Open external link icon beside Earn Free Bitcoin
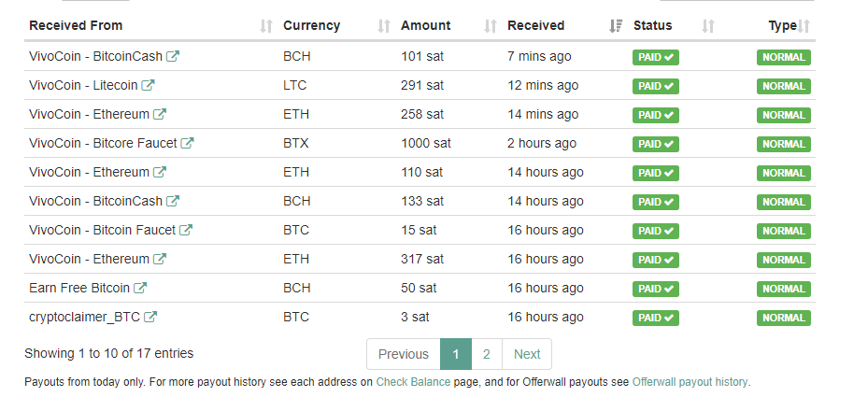The width and height of the screenshot is (868, 397). tap(140, 288)
